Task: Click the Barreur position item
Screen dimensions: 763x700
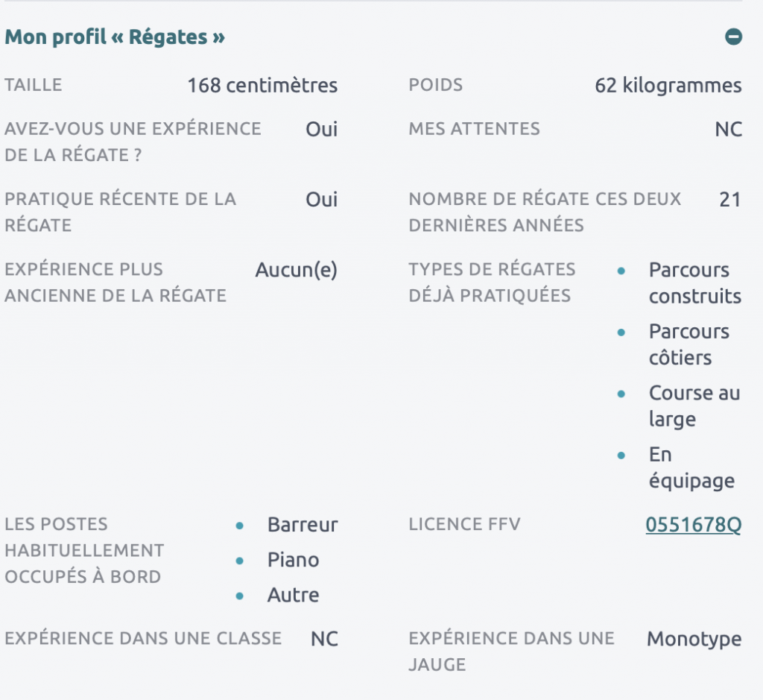Action: coord(303,525)
